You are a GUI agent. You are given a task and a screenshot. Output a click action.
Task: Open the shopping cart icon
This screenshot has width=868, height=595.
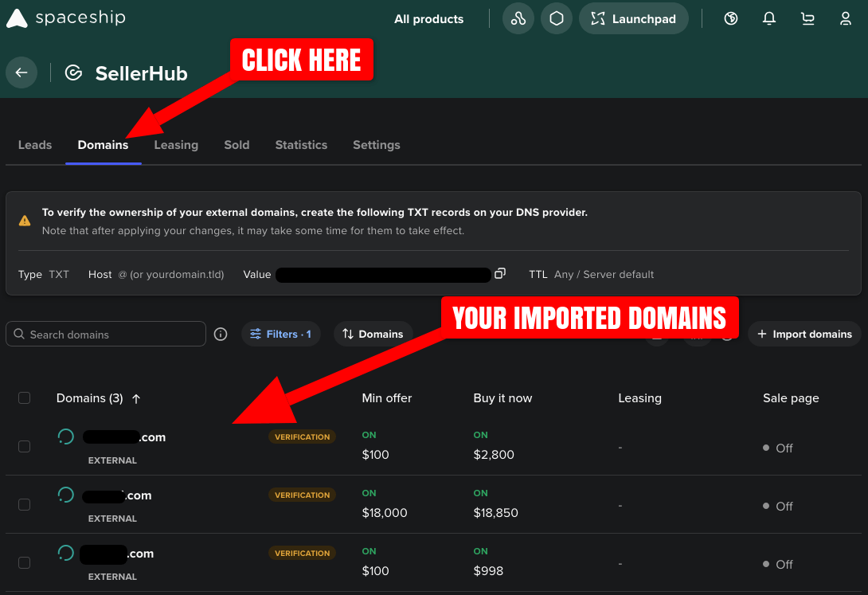[x=807, y=18]
